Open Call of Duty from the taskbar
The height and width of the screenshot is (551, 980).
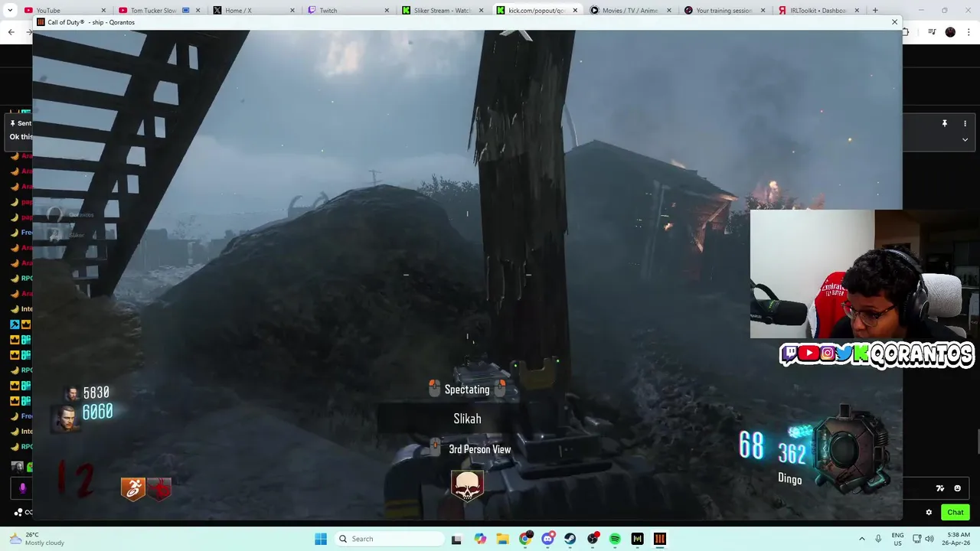point(660,539)
